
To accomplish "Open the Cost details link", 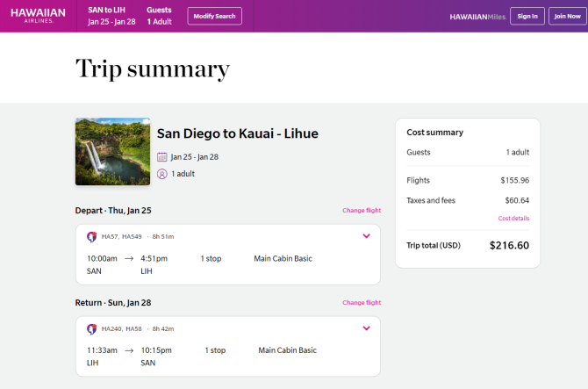I will click(513, 219).
